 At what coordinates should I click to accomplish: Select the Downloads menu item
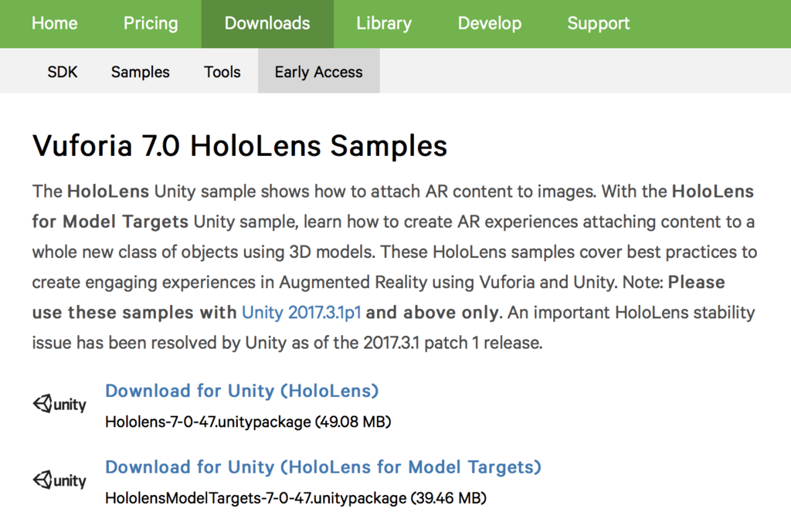coord(267,23)
